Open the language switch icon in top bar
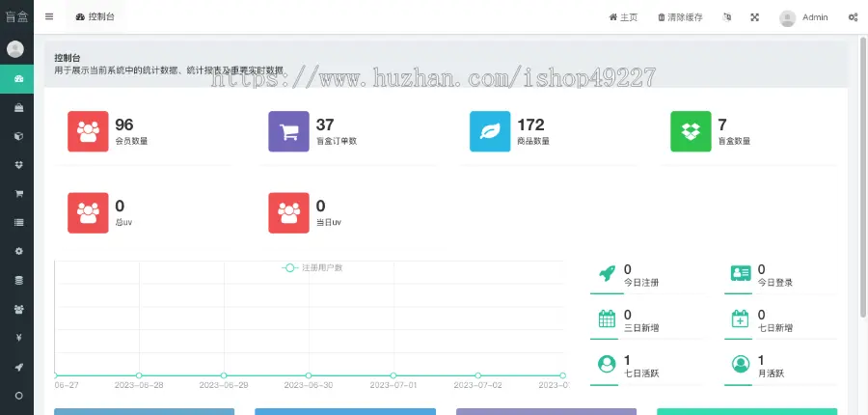This screenshot has height=415, width=868. [x=727, y=17]
